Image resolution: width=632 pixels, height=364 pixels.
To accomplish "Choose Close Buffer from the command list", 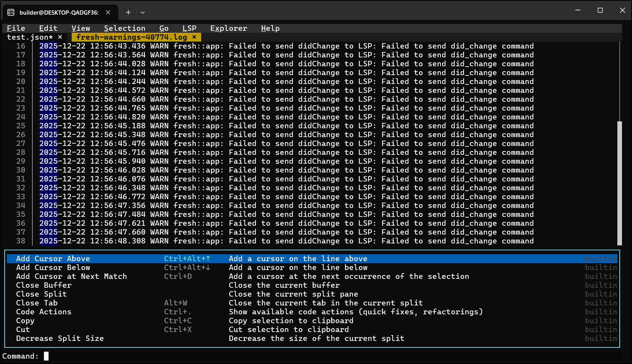I will point(44,285).
